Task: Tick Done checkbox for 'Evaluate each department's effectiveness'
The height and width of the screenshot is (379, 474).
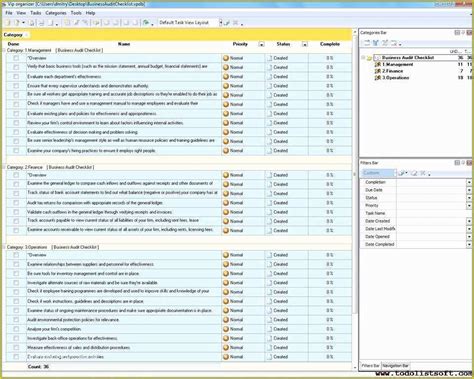Action: pyautogui.click(x=16, y=77)
